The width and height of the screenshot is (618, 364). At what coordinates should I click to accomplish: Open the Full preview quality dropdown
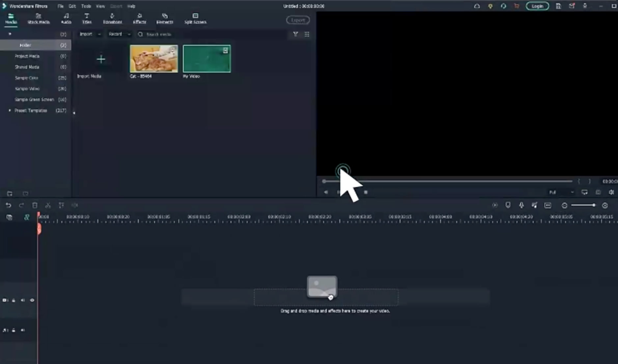point(561,192)
